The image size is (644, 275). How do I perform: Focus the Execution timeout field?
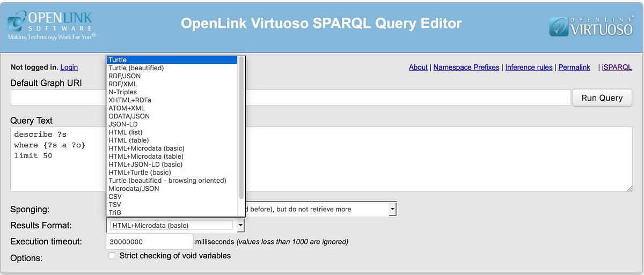[x=150, y=242]
